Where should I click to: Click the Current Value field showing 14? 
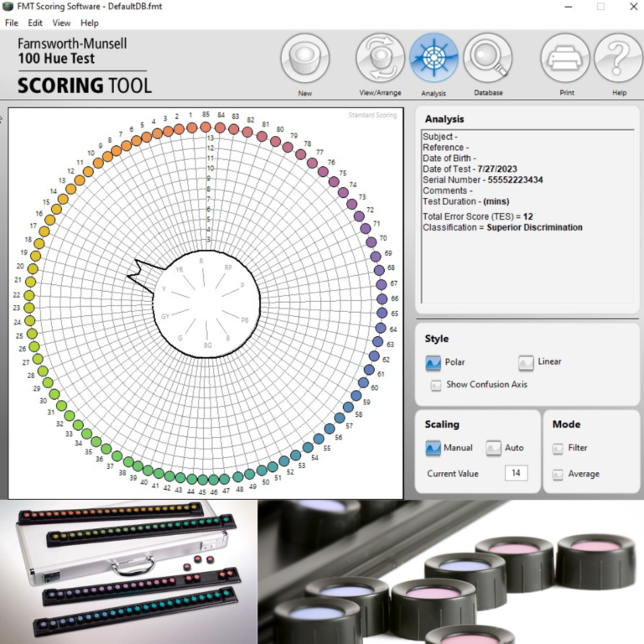point(516,473)
